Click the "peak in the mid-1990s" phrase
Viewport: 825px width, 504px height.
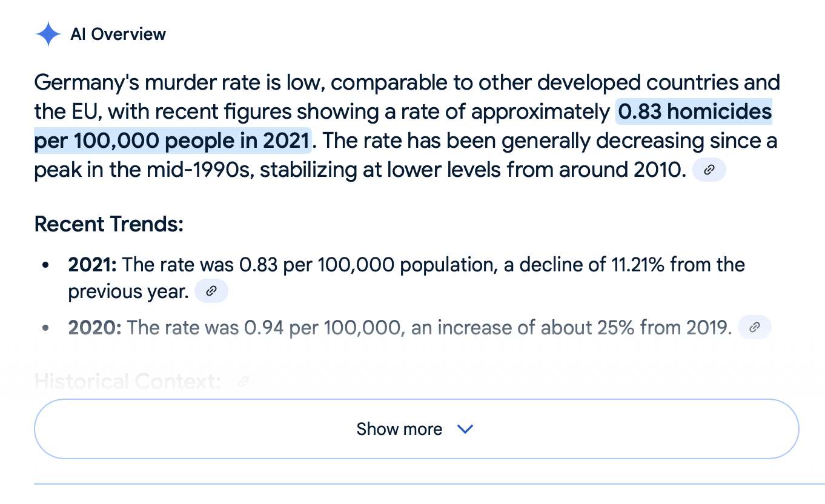click(x=142, y=170)
